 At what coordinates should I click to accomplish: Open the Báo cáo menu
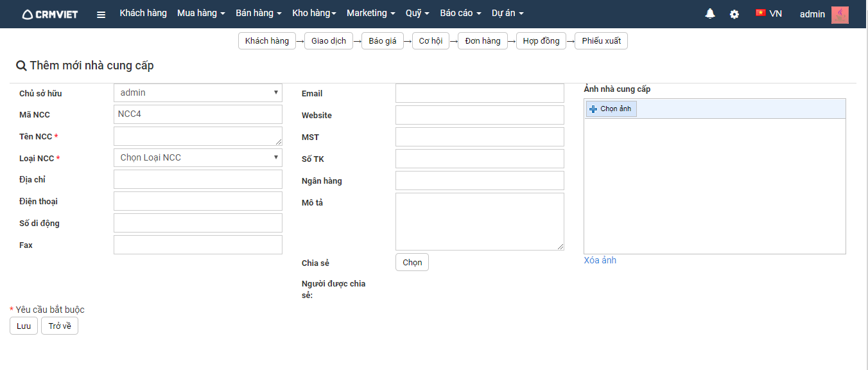click(x=460, y=13)
